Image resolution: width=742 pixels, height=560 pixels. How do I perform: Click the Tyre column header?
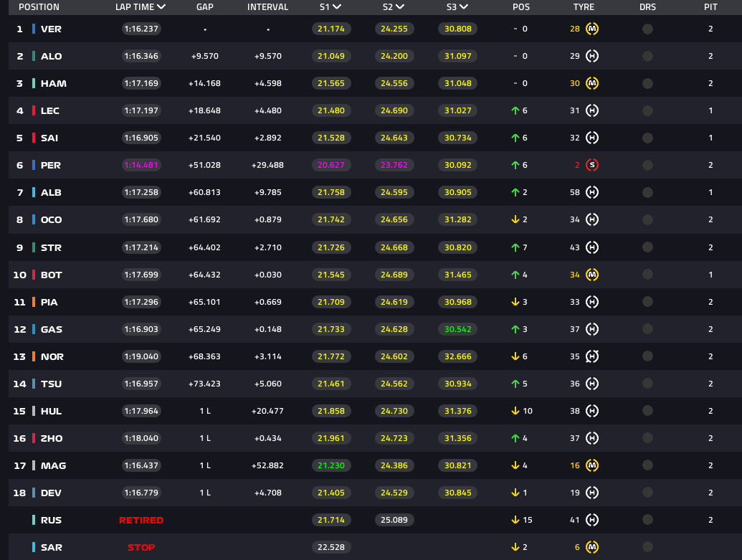coord(584,7)
